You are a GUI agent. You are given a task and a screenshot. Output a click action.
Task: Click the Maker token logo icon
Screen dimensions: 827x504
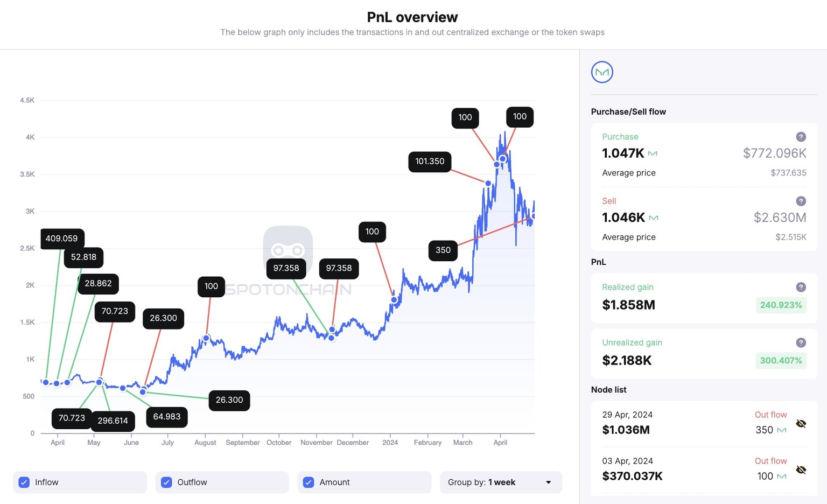(x=602, y=72)
